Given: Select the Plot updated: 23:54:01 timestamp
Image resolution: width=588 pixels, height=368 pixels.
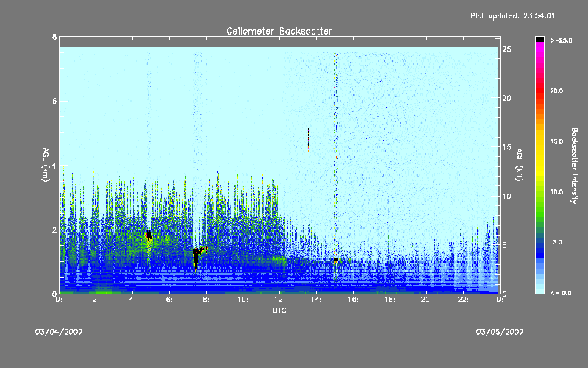Looking at the screenshot, I should click(x=512, y=15).
